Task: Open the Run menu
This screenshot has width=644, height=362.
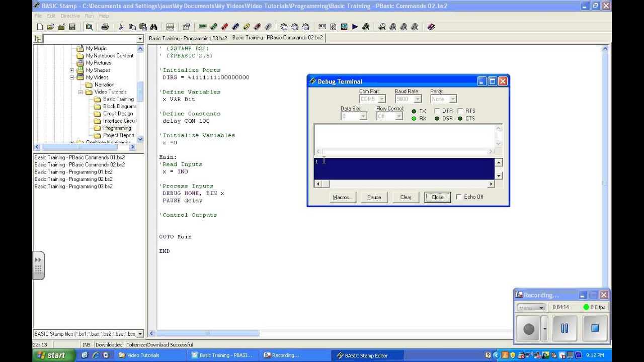Action: 89,16
